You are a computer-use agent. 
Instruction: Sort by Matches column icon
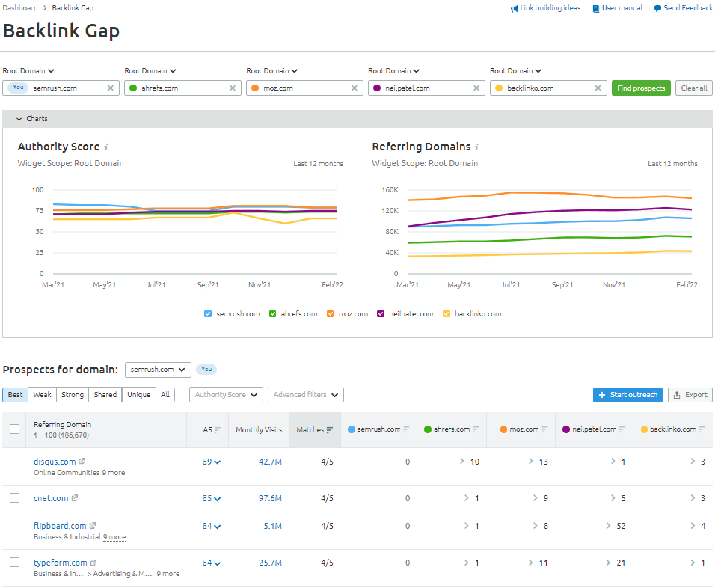(330, 429)
